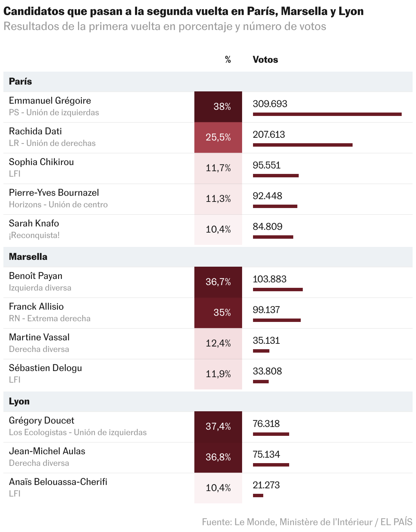Click the vote bar for 309.693 votes

(327, 114)
